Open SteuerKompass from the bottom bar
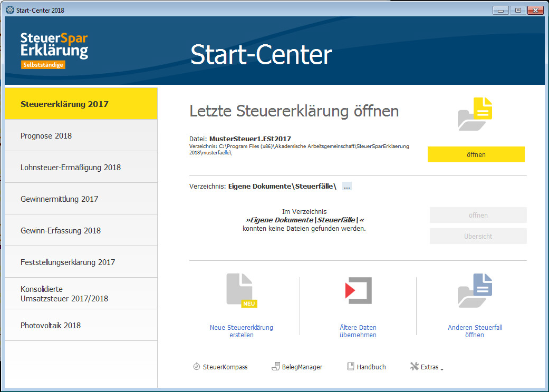Image resolution: width=549 pixels, height=392 pixels. pos(225,367)
